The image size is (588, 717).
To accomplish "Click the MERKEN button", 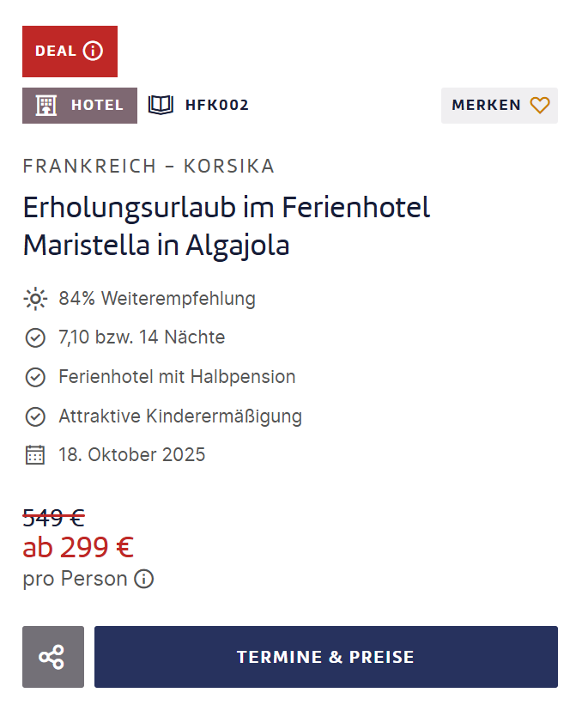I will (500, 105).
